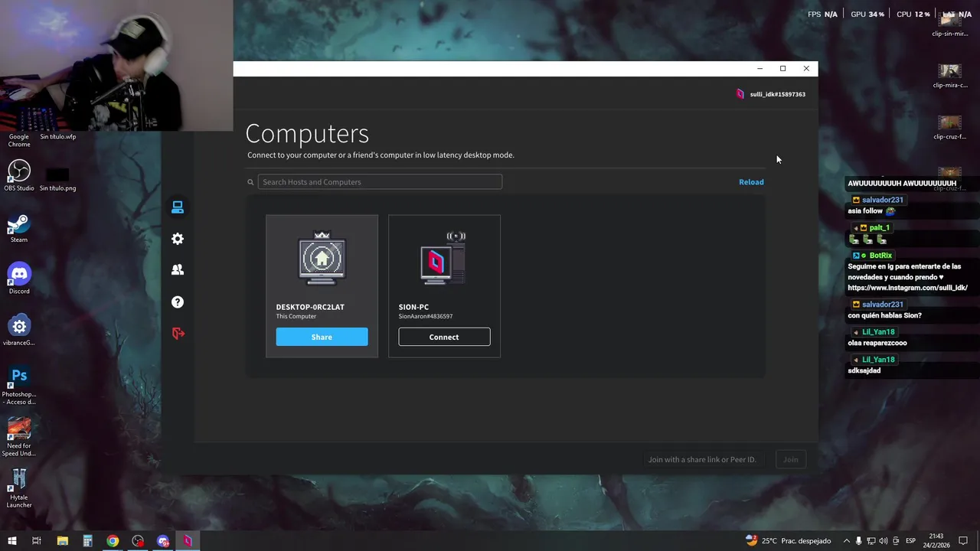The width and height of the screenshot is (980, 551).
Task: Open the Windows Start menu
Action: 12,541
